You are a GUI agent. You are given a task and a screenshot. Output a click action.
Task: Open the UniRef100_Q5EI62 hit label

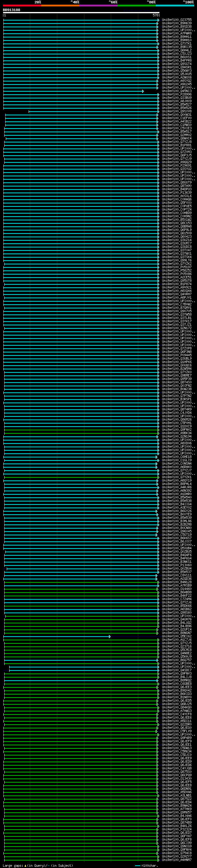click(177, 636)
